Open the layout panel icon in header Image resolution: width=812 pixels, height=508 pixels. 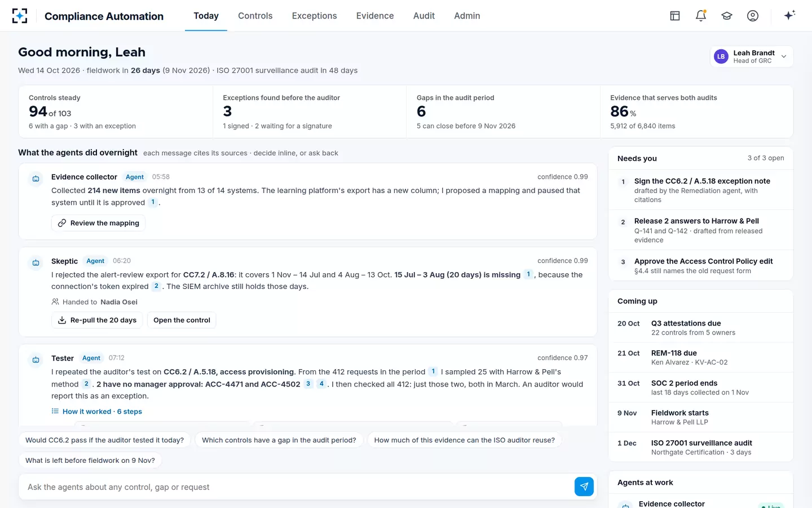click(674, 16)
